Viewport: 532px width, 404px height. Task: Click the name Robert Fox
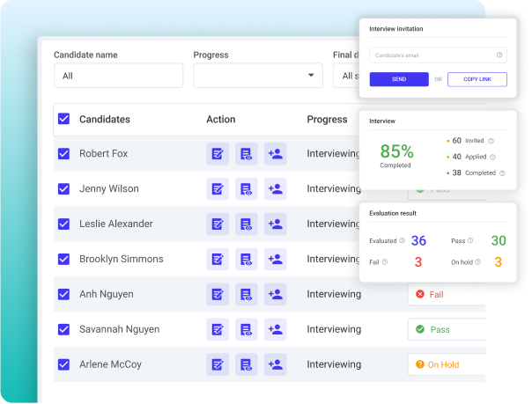click(x=103, y=154)
